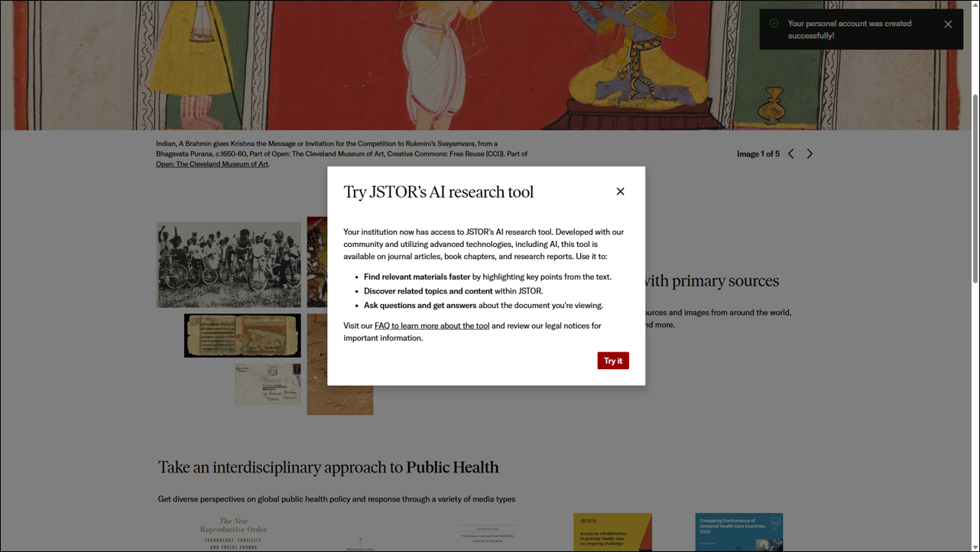
Task: Open the illustrated manuscript page thumbnail
Action: pyautogui.click(x=242, y=335)
